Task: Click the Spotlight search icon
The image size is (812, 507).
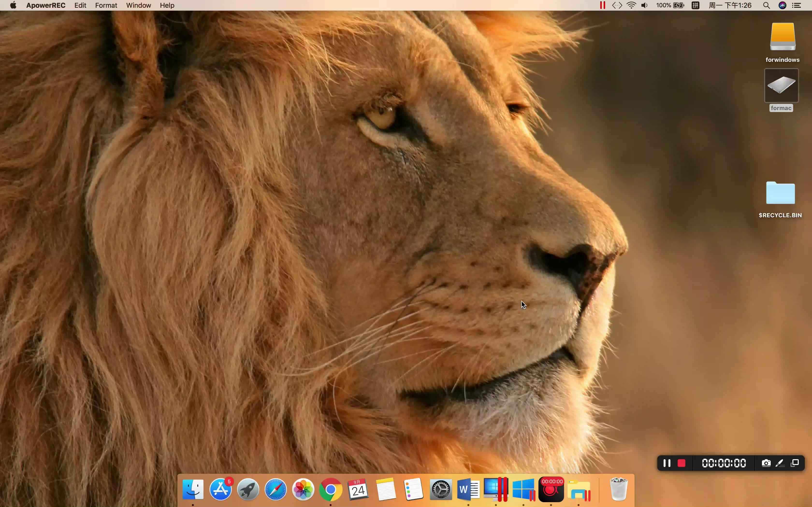Action: [766, 5]
